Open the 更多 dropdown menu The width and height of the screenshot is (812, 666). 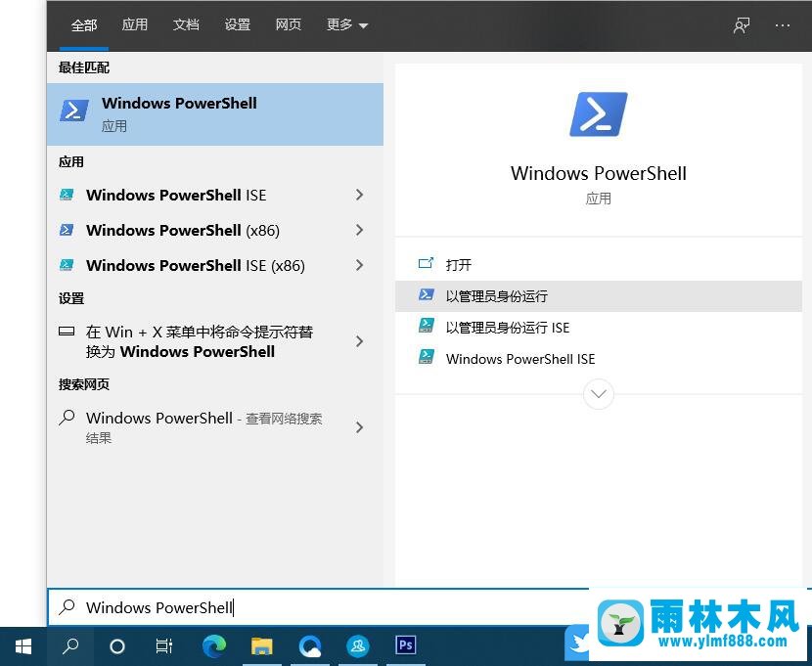(x=347, y=24)
